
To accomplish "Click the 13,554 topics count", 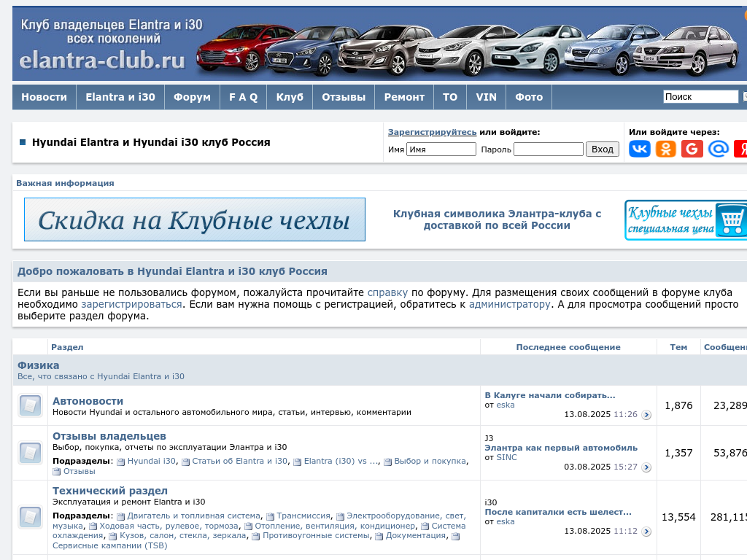I will point(678,517).
